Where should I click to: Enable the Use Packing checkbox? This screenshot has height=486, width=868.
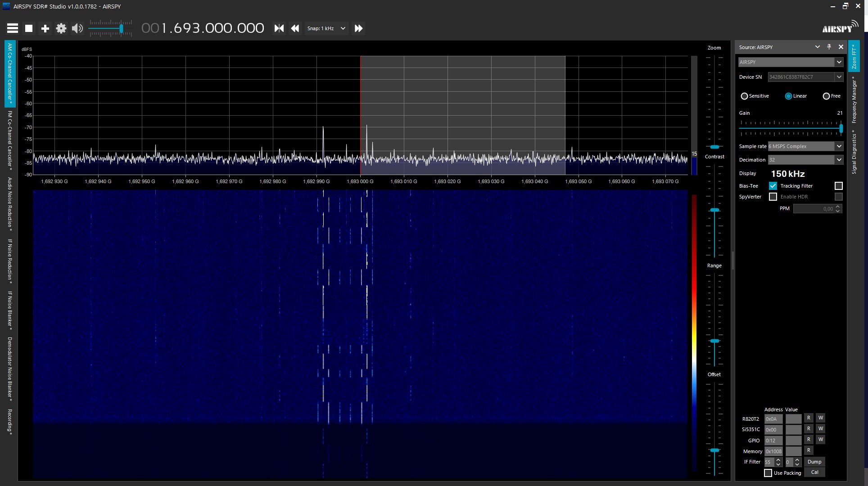pyautogui.click(x=768, y=473)
